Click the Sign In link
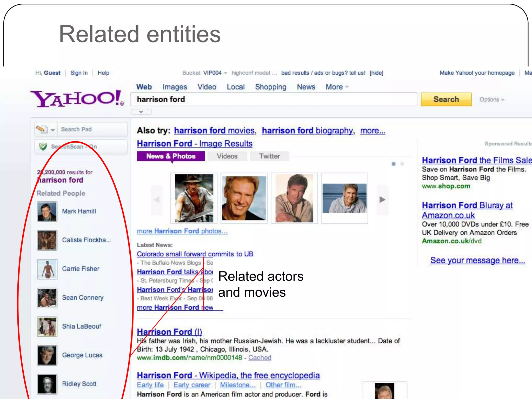Screen dimensions: 532x399 pos(79,73)
